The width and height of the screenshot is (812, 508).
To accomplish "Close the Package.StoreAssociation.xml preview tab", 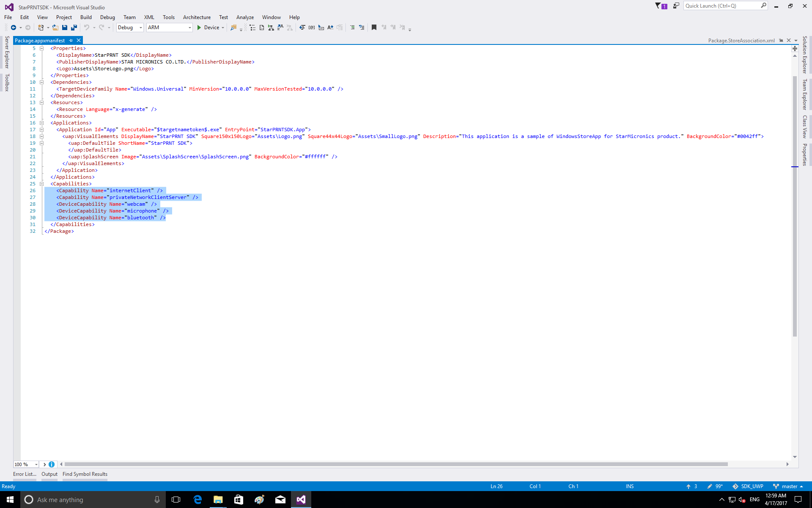I will tap(789, 41).
